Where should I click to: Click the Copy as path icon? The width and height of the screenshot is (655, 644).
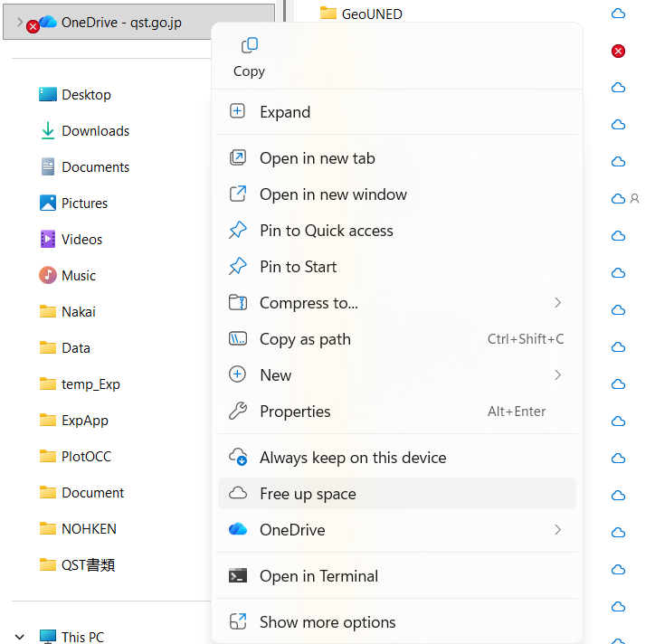238,338
